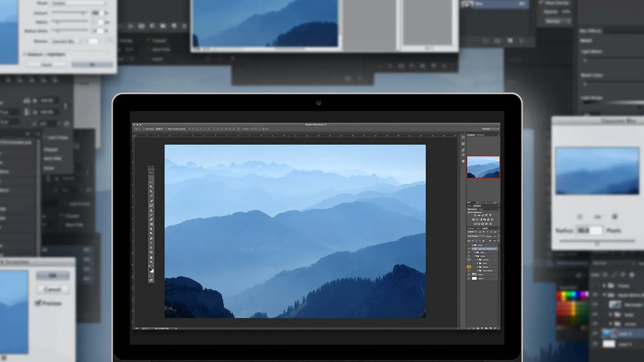
Task: Toggle visibility of the Display group
Action: (469, 267)
